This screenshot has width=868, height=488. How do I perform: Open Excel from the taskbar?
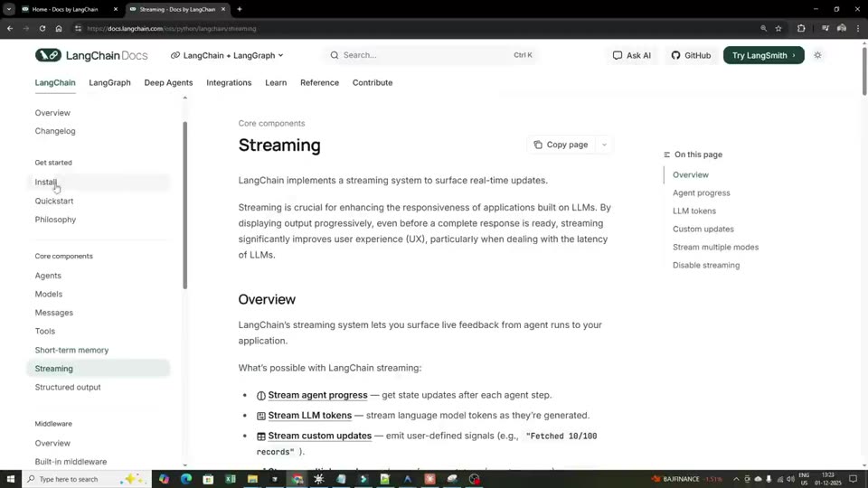click(231, 479)
